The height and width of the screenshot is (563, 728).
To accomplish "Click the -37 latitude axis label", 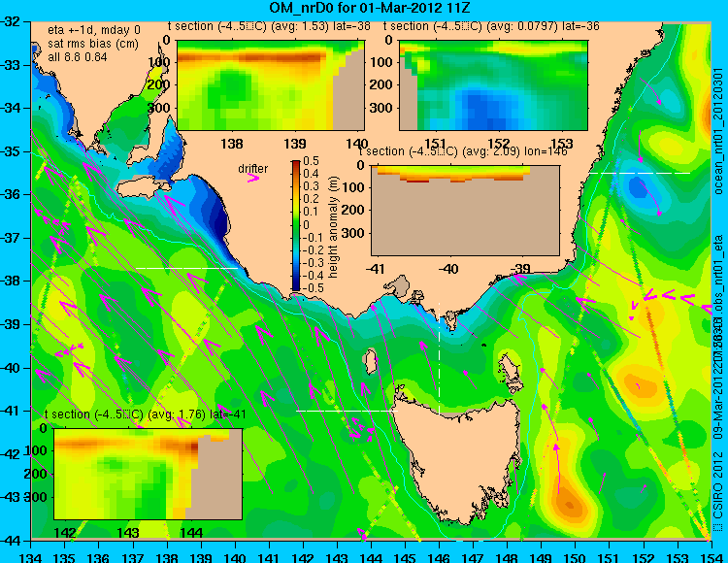I will [11, 238].
